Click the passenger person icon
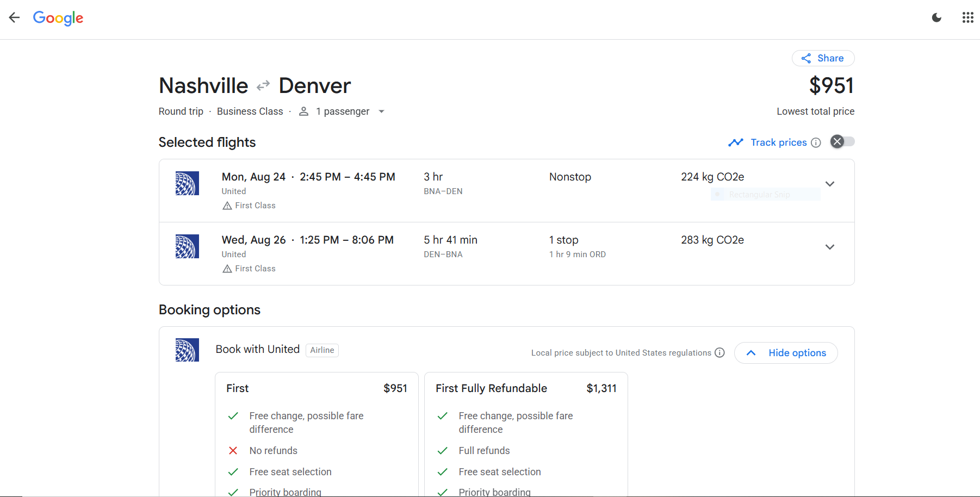This screenshot has width=980, height=497. [x=304, y=111]
